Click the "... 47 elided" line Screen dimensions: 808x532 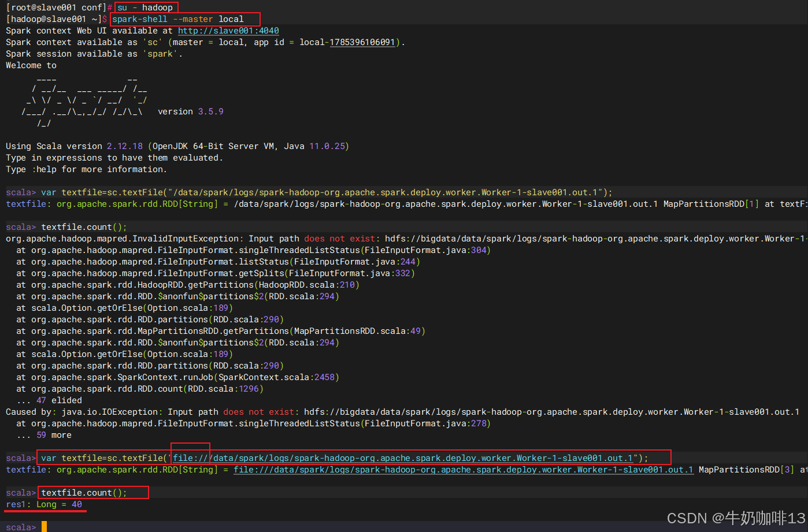(x=49, y=400)
